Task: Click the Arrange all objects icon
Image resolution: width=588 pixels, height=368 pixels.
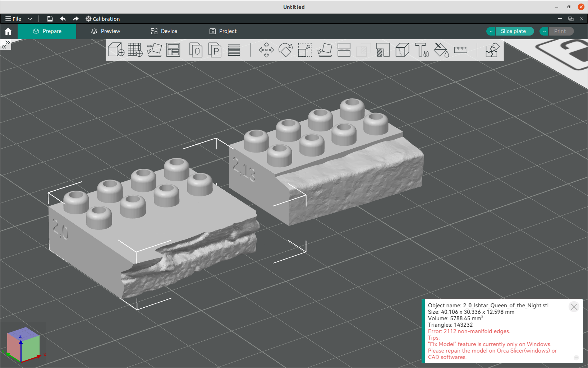Action: tap(173, 50)
